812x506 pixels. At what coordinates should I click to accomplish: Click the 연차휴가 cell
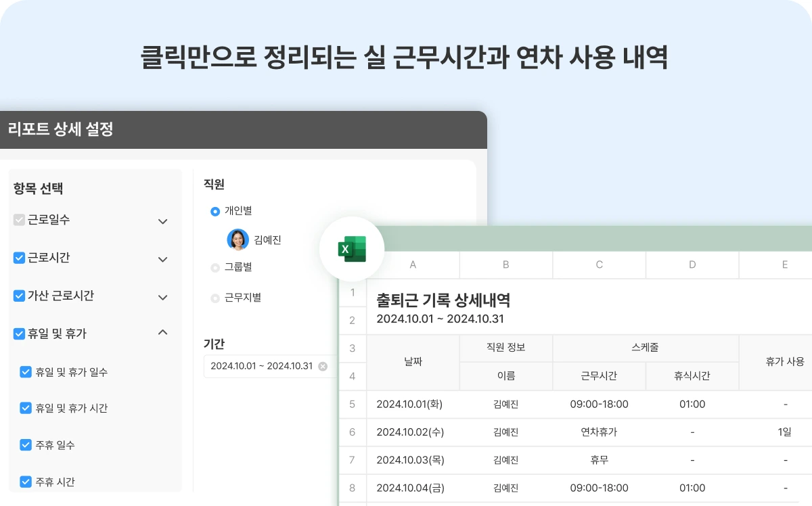tap(599, 432)
